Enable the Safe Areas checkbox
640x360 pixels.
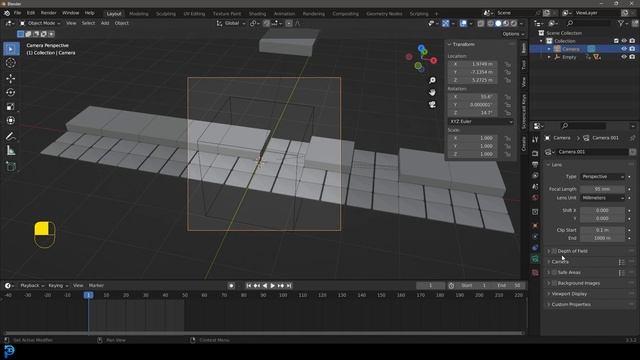tap(554, 272)
